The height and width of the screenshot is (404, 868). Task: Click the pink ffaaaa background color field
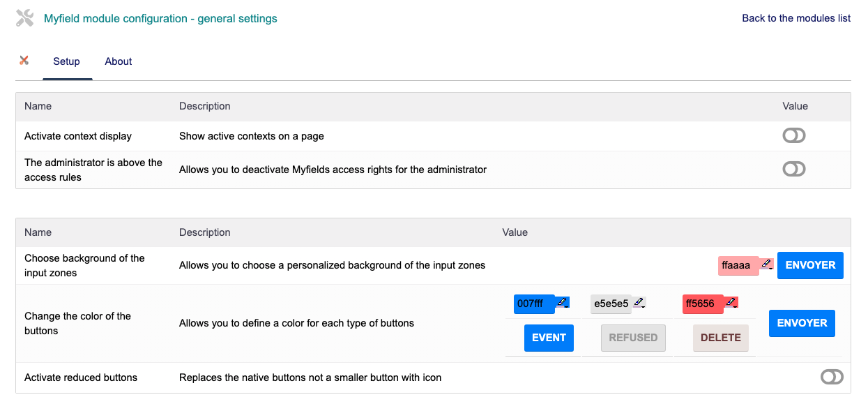737,265
